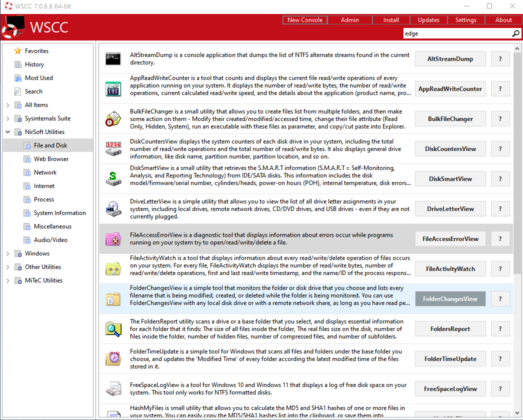Select the Audio/Video category

tap(50, 240)
